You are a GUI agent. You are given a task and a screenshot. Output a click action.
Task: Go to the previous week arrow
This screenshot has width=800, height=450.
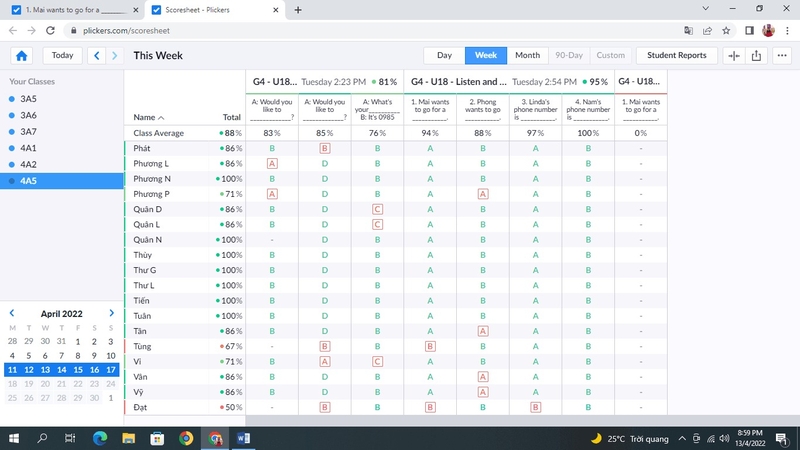96,56
